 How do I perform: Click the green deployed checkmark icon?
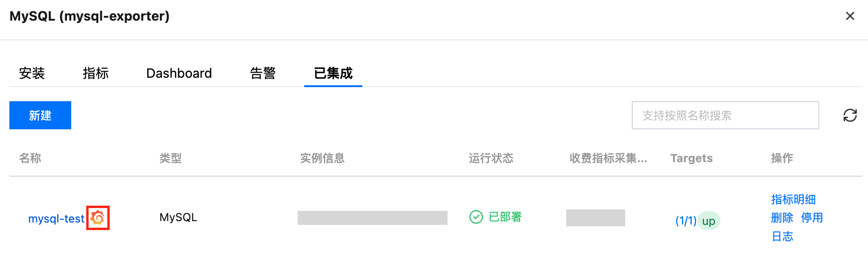(476, 217)
